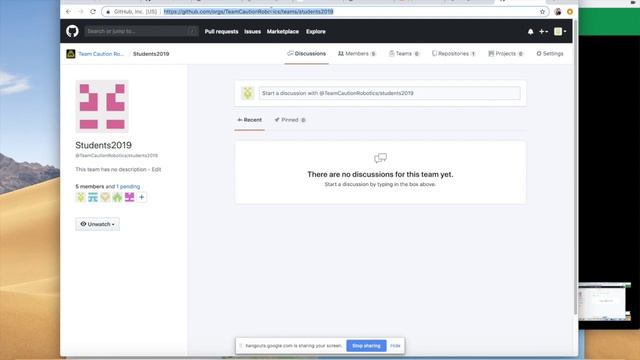The image size is (640, 360).
Task: Switch to Recent discussions tab
Action: 249,120
